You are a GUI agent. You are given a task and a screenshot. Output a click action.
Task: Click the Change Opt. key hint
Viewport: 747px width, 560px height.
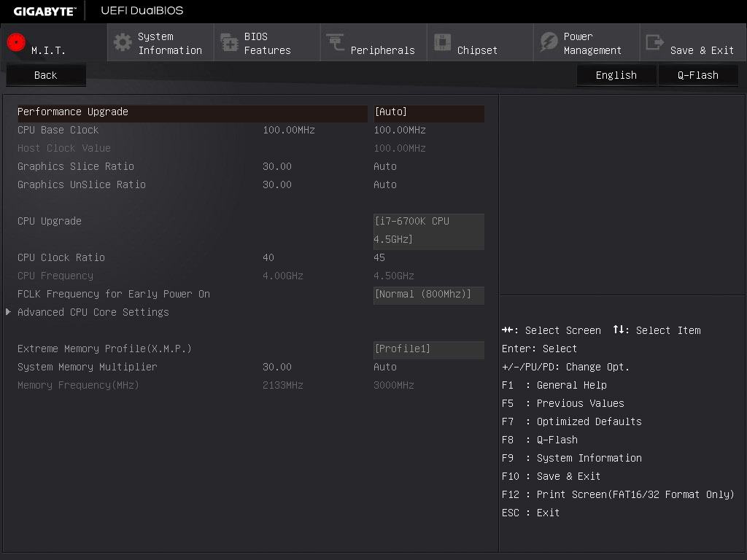tap(565, 367)
